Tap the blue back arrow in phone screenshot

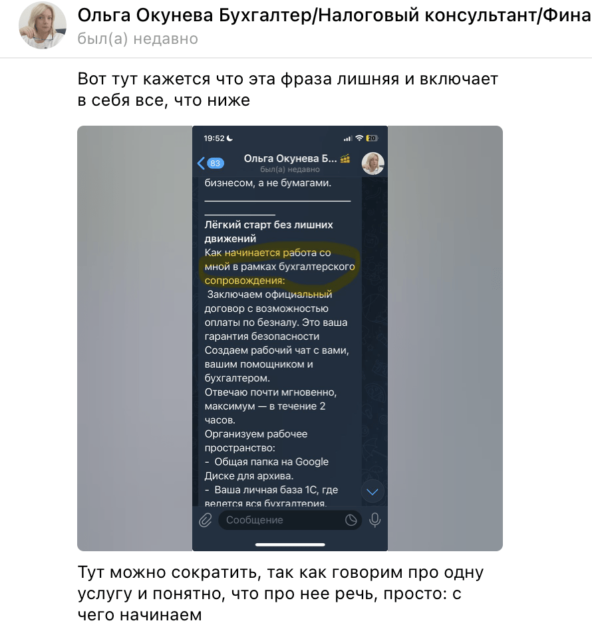click(201, 163)
